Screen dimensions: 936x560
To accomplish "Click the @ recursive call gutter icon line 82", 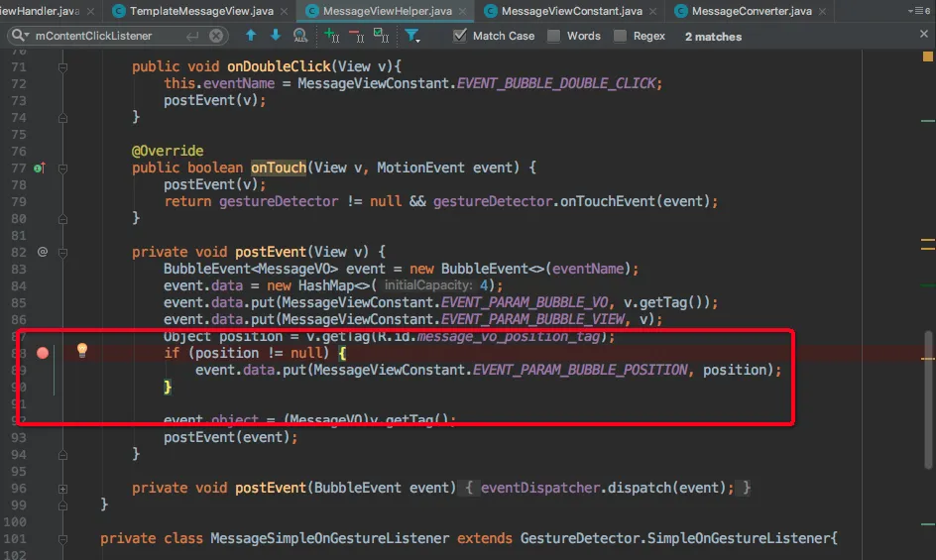I will click(43, 252).
